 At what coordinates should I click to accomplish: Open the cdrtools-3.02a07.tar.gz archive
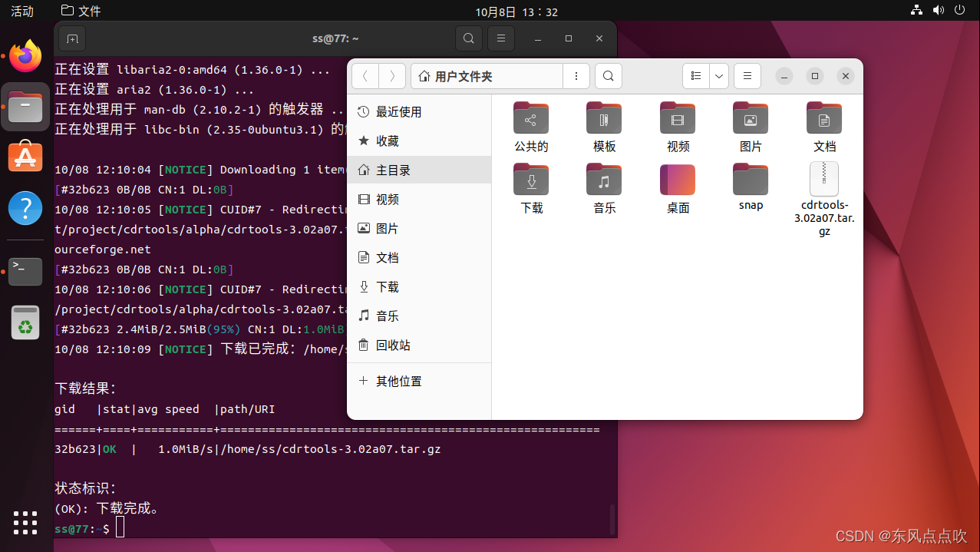click(x=823, y=178)
